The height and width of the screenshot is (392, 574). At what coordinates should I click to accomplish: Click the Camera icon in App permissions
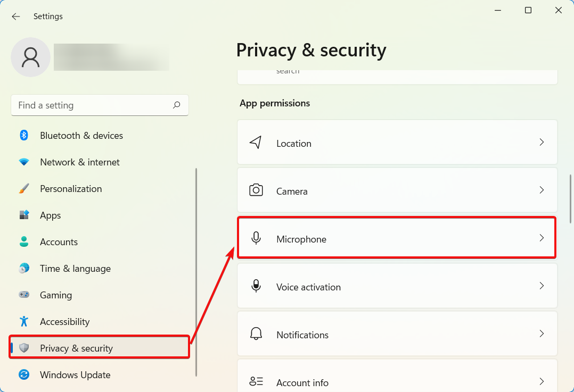coord(256,190)
